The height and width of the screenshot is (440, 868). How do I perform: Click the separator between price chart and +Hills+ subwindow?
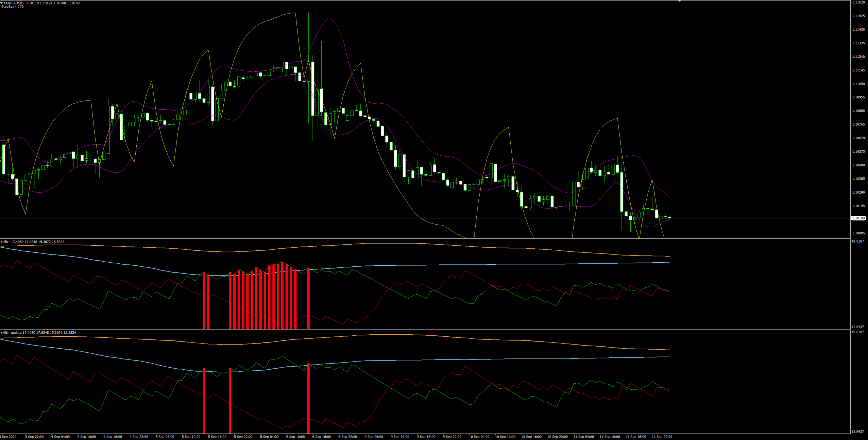[x=408, y=239]
